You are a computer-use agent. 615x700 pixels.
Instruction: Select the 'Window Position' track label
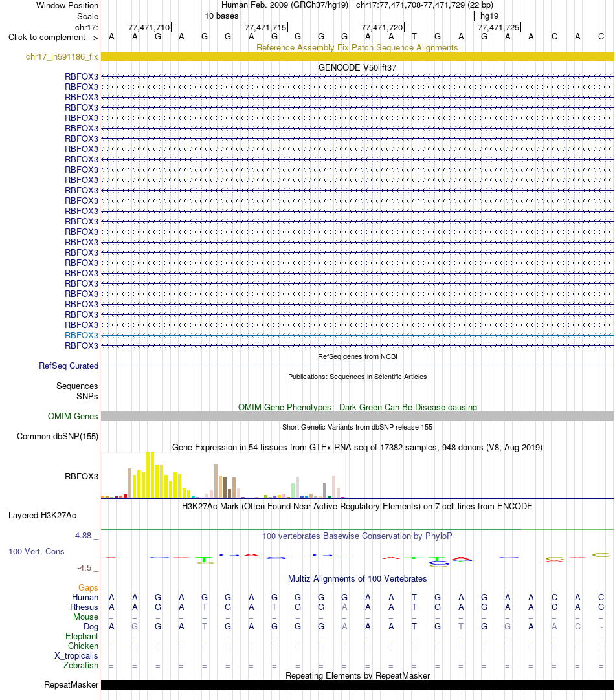[x=67, y=5]
